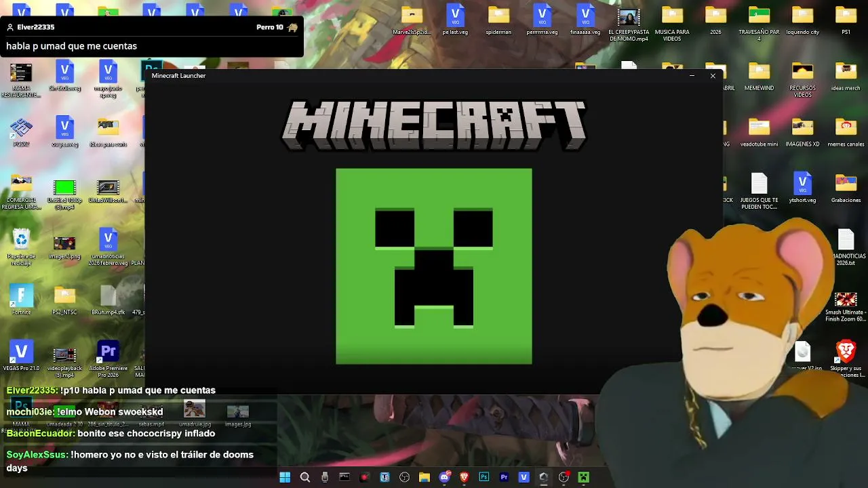Select Smash Ultimate - Finish Zoom video file
This screenshot has height=488, width=868.
click(x=846, y=306)
